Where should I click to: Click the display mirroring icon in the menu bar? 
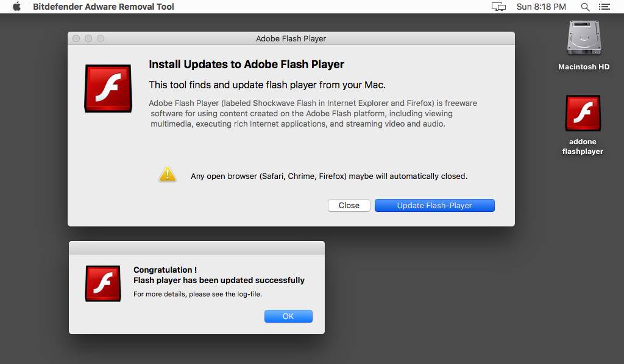click(x=498, y=7)
